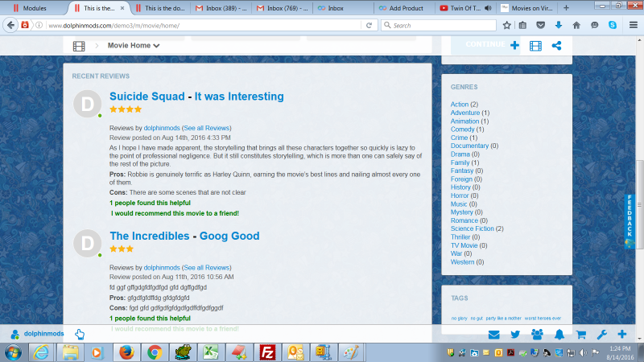Click the bookmarks list icon in toolbar
This screenshot has width=644, height=362.
pos(522,26)
